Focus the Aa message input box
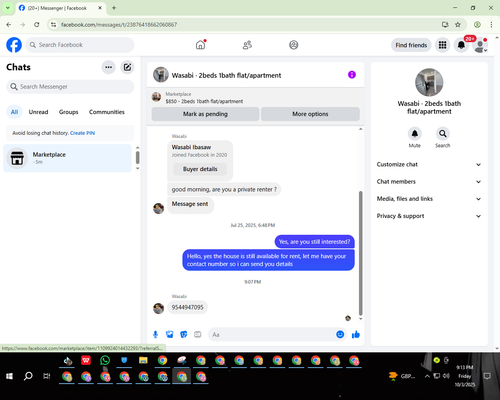Viewport: 500px width, 400px height. click(x=272, y=334)
